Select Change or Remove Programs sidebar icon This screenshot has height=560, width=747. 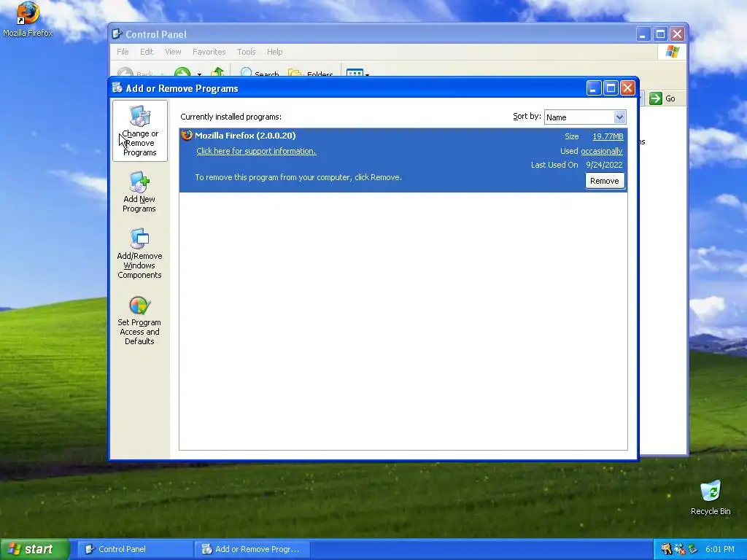click(139, 131)
